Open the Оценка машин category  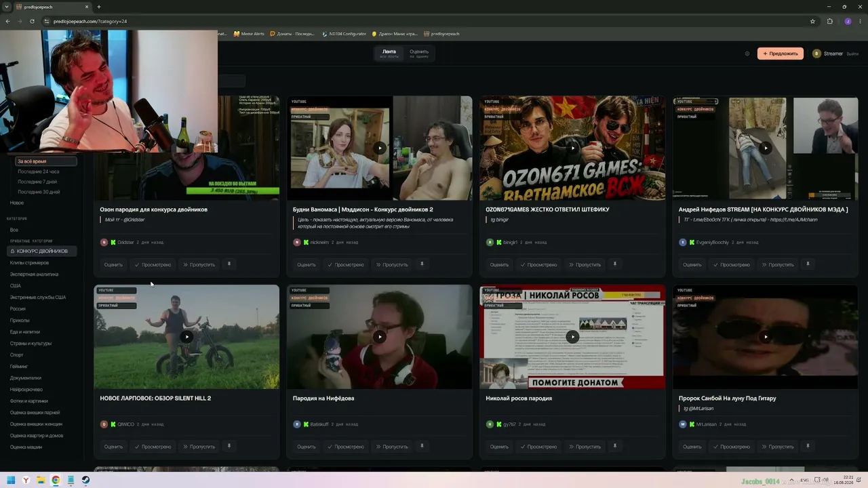point(26,447)
